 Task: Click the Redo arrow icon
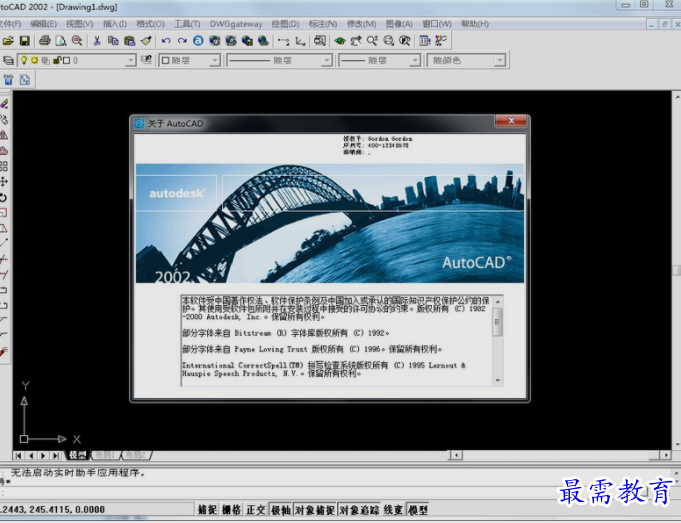click(182, 41)
